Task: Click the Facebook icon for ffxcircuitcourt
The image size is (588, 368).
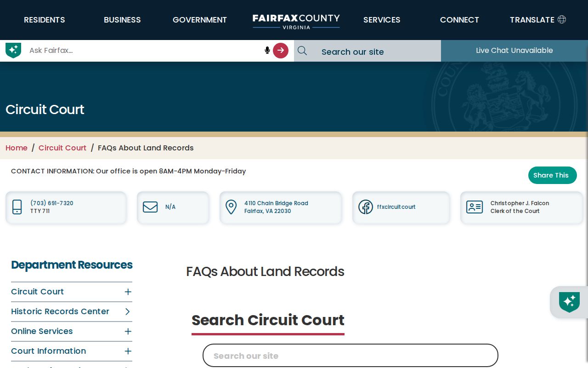Action: 366,207
